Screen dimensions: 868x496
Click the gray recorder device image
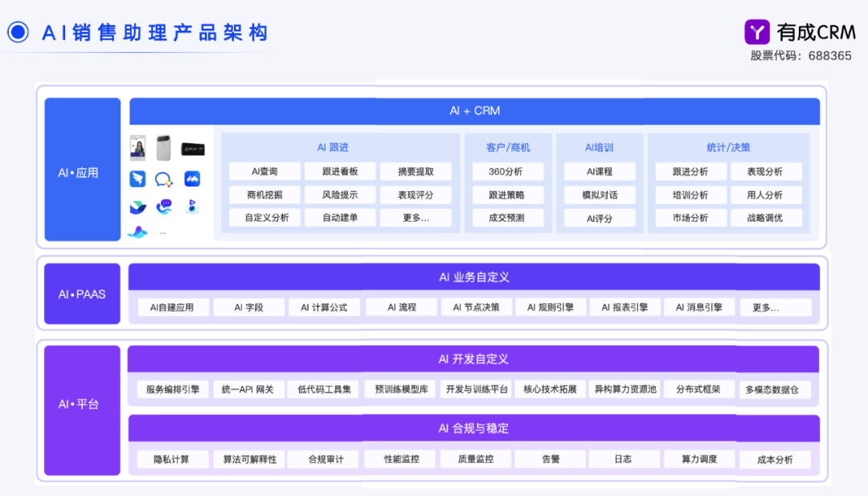point(164,148)
